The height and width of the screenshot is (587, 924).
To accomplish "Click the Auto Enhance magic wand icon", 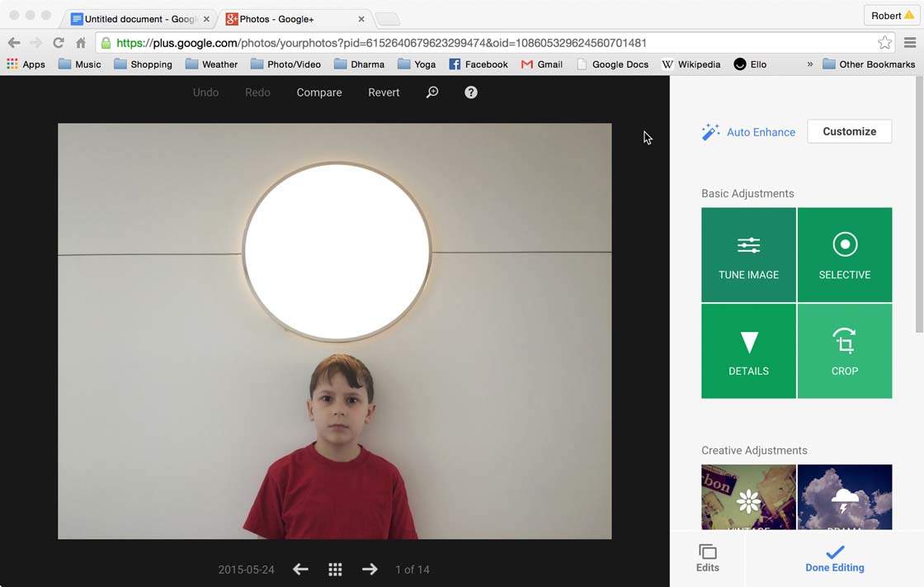I will (x=710, y=130).
